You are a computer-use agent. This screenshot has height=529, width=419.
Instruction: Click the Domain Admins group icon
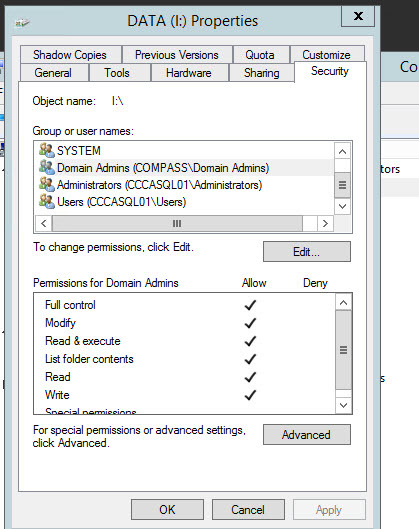coord(47,167)
